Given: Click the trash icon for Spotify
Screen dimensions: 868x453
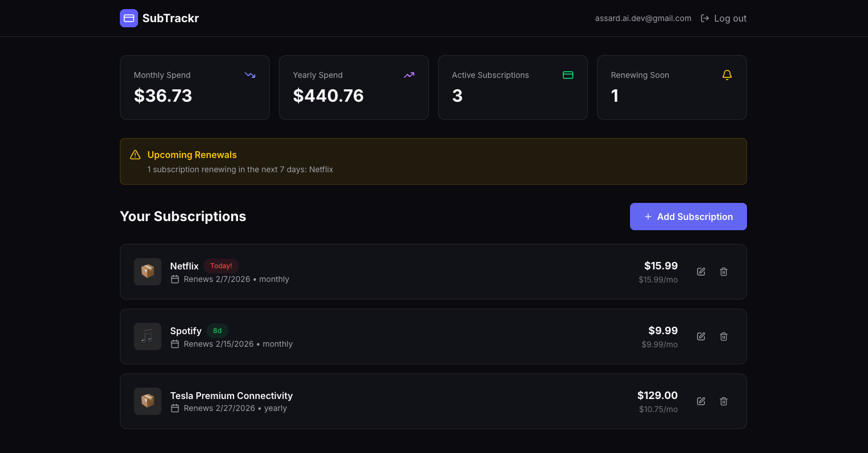Looking at the screenshot, I should (723, 336).
